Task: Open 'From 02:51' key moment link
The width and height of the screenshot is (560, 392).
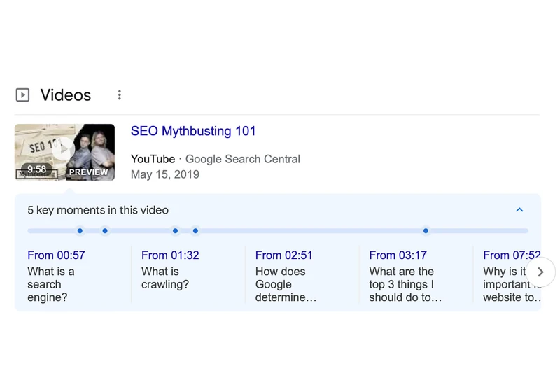Action: (284, 255)
